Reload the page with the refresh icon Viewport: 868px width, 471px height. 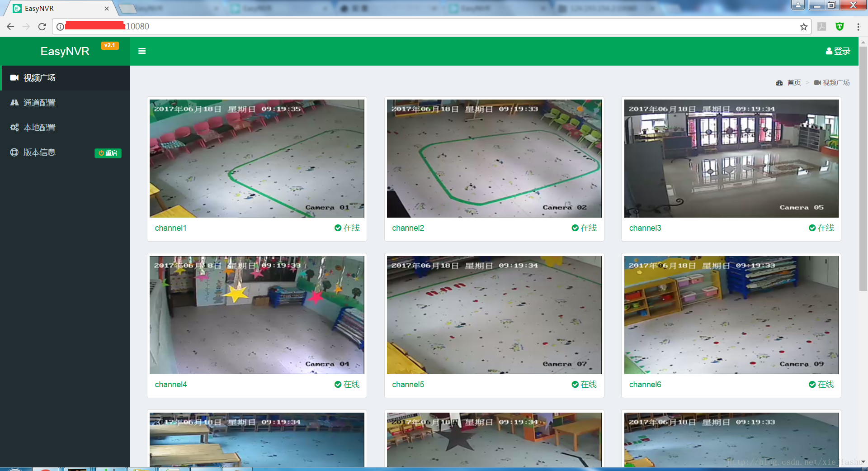point(42,27)
